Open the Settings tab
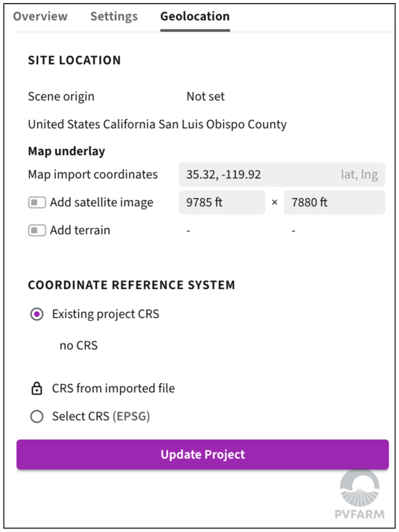The width and height of the screenshot is (399, 532). coord(114,17)
